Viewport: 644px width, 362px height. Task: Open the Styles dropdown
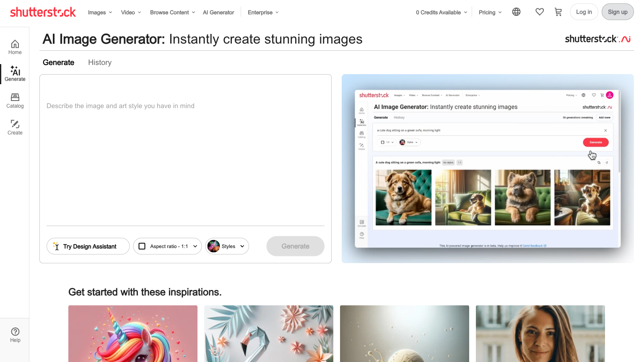coord(227,246)
